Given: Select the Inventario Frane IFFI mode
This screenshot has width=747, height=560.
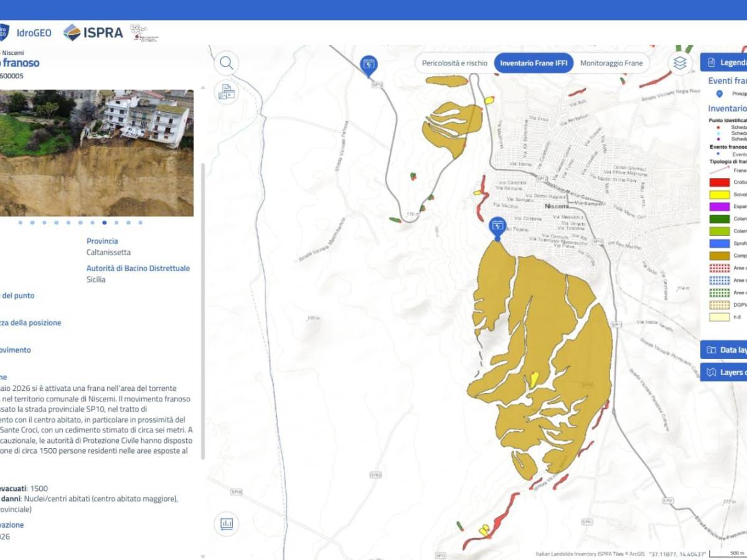Looking at the screenshot, I should tap(533, 63).
